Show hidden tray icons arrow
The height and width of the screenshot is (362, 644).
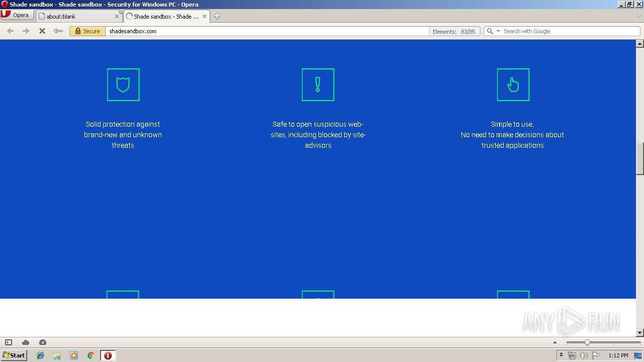pos(561,355)
